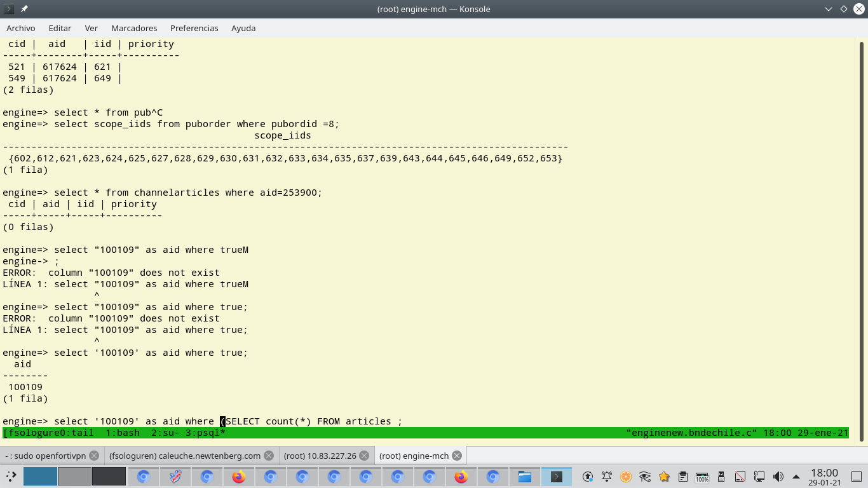Image resolution: width=868 pixels, height=488 pixels.
Task: Expand hidden system tray icons arrow
Action: 796,477
